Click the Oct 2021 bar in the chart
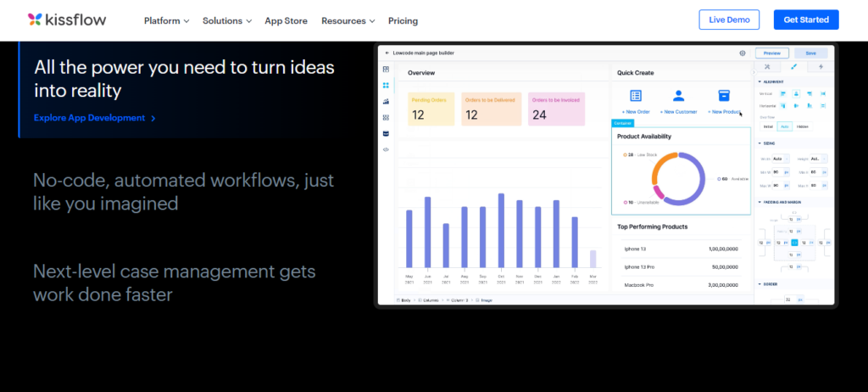This screenshot has height=392, width=868. click(x=501, y=231)
